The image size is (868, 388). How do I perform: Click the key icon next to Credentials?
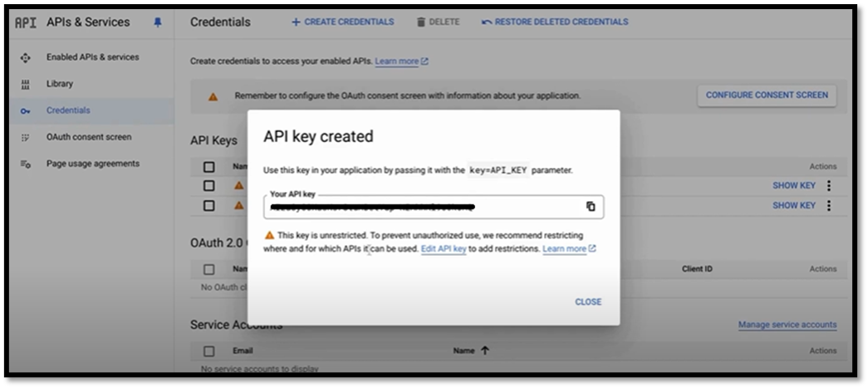(25, 111)
